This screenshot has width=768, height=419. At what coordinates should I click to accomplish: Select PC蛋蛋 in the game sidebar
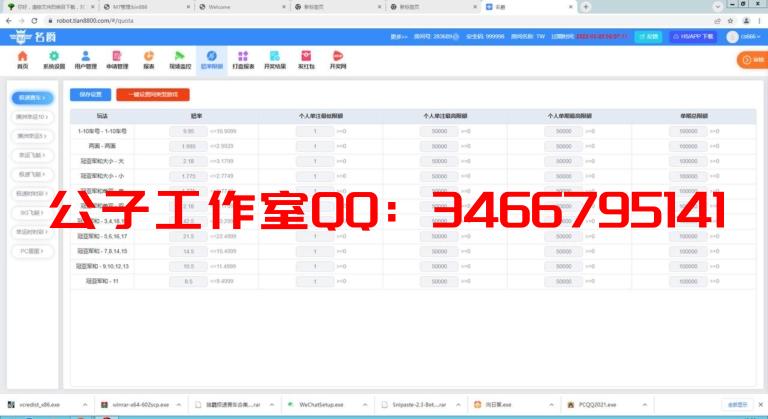tap(32, 251)
